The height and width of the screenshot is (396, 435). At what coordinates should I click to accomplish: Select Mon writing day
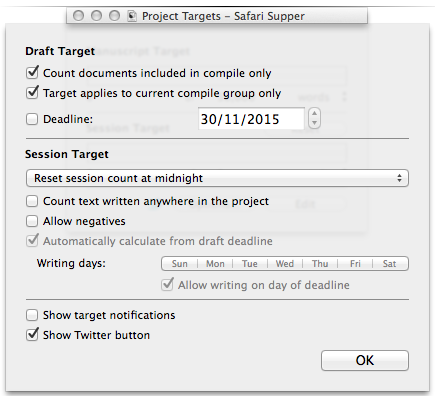point(215,264)
